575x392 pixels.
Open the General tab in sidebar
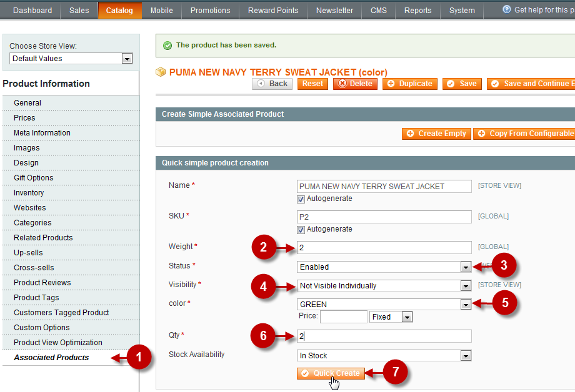click(71, 103)
